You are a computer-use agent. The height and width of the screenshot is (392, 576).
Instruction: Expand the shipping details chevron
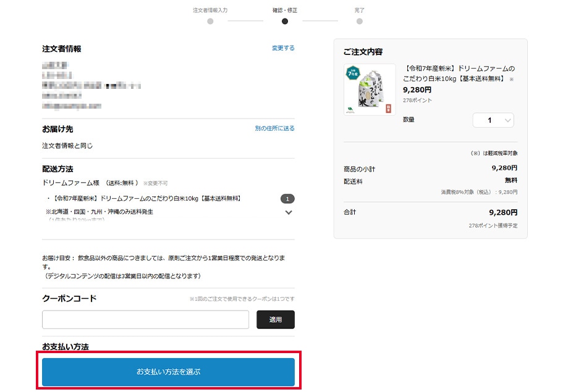[x=288, y=212]
